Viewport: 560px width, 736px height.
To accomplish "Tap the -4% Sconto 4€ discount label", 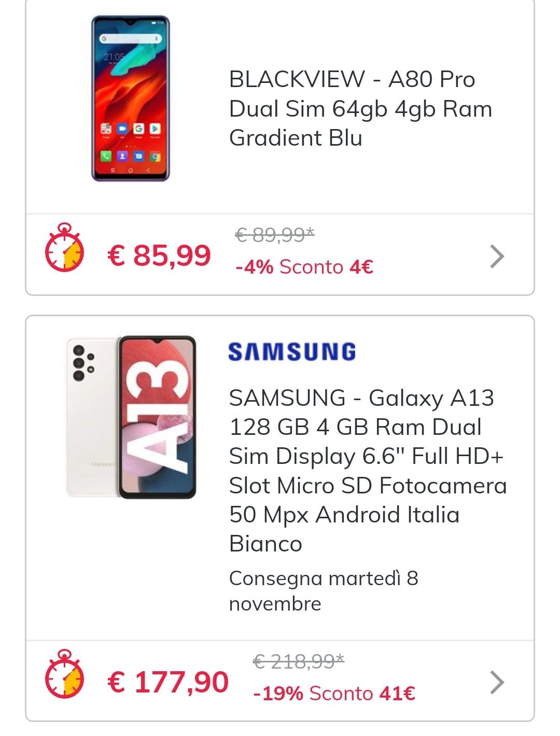I will pos(304,267).
